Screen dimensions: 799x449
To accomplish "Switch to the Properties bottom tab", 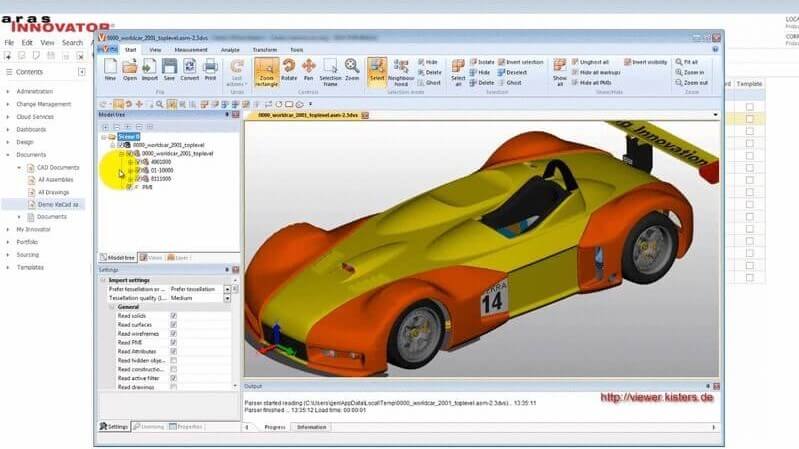I will click(x=185, y=427).
